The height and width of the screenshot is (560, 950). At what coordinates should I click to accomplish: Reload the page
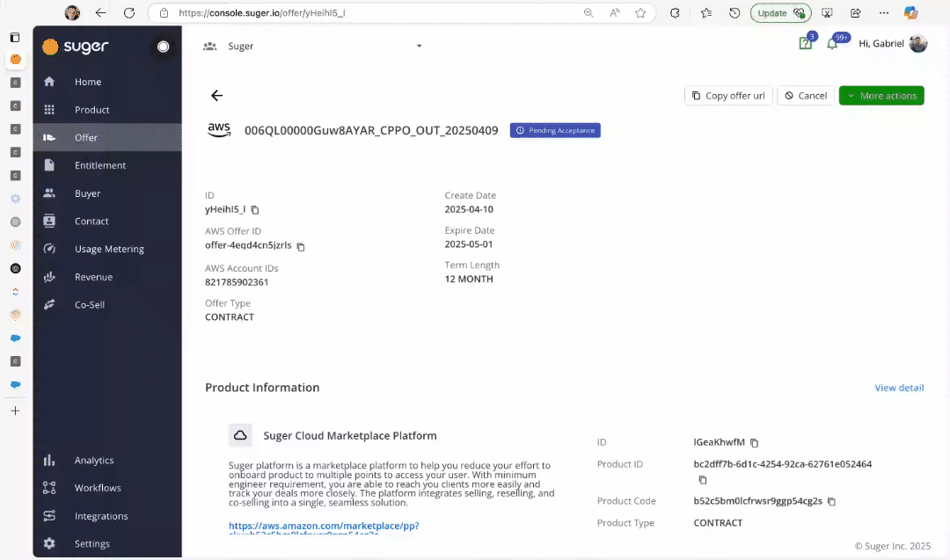[x=129, y=12]
